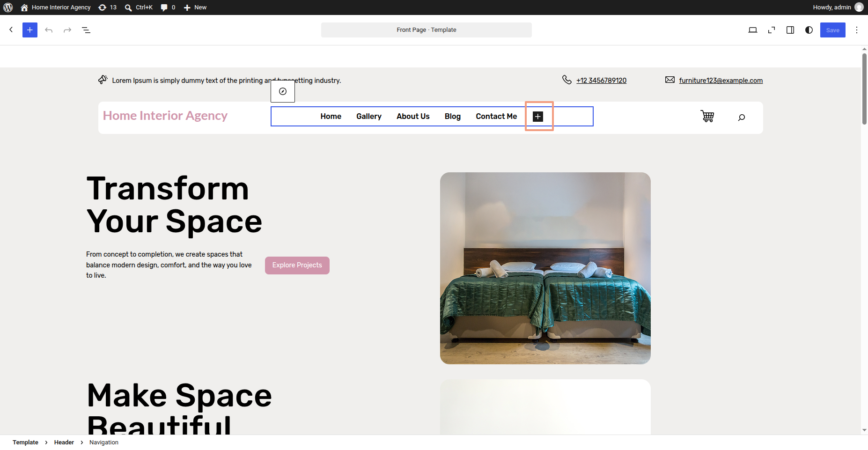This screenshot has height=450, width=868.
Task: Open the Front Page Template command bar
Action: click(427, 30)
